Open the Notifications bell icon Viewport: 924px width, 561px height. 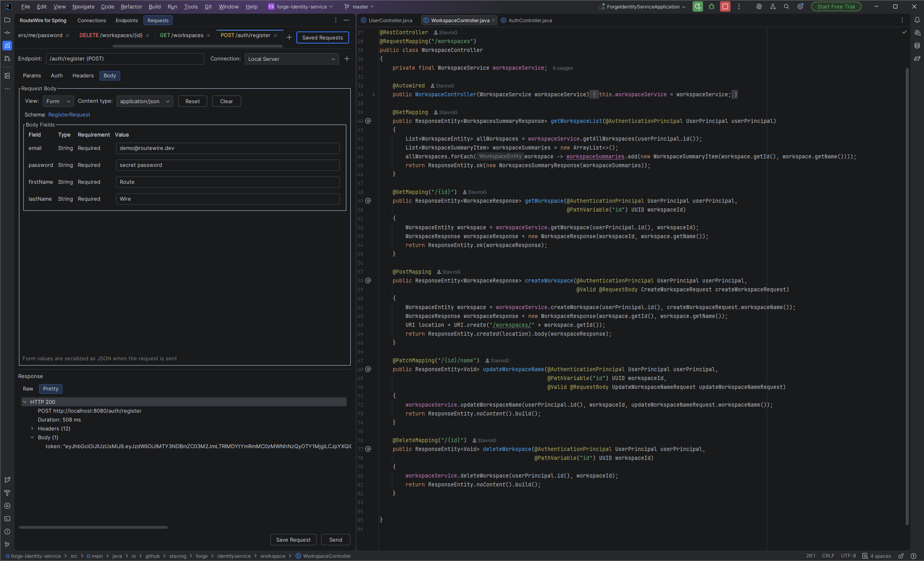917,20
